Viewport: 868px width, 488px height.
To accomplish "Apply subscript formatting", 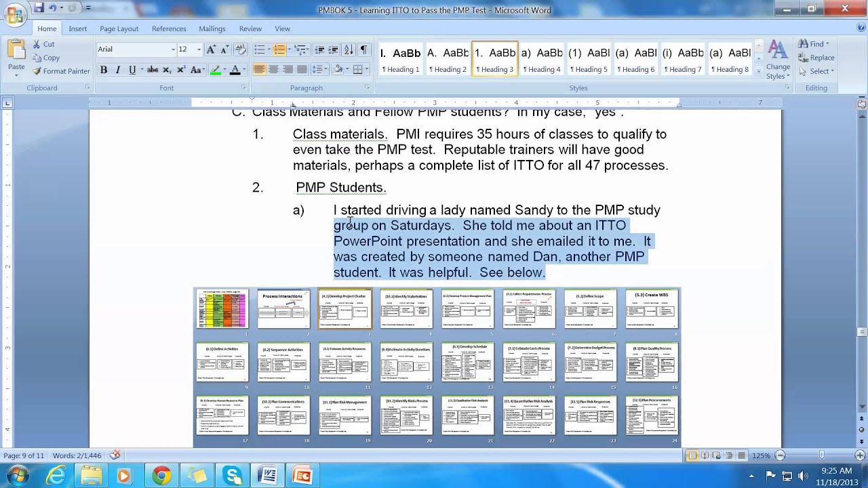I will pyautogui.click(x=167, y=70).
